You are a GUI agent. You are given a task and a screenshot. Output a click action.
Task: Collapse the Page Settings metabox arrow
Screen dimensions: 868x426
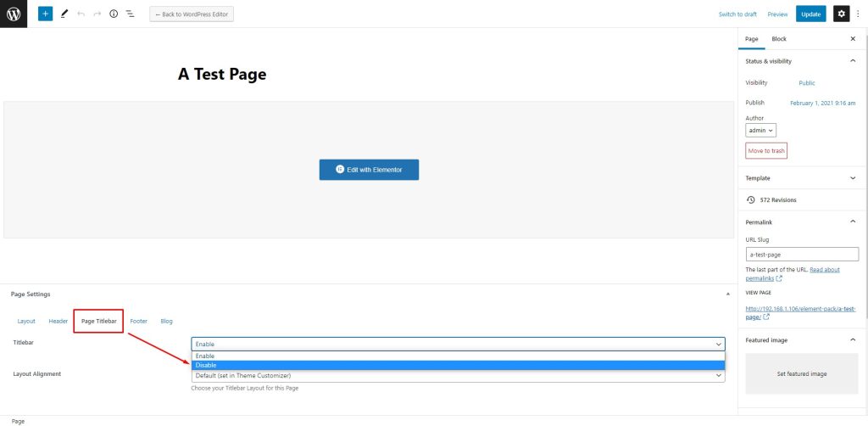[727, 294]
